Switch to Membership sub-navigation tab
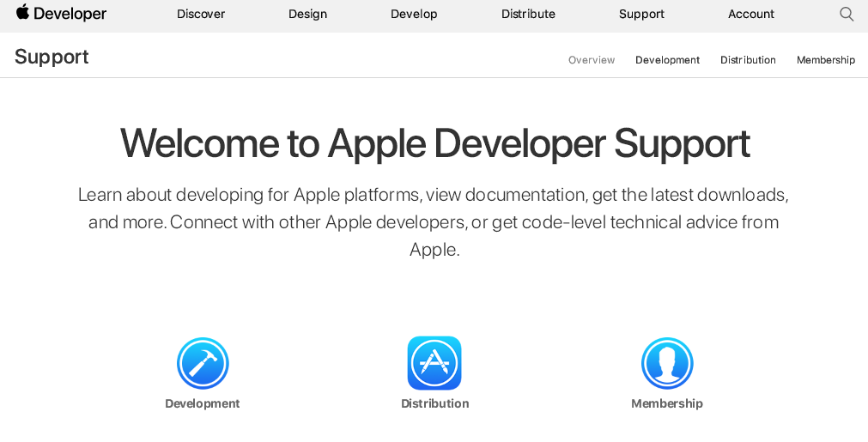Viewport: 868px width, 442px height. point(826,60)
